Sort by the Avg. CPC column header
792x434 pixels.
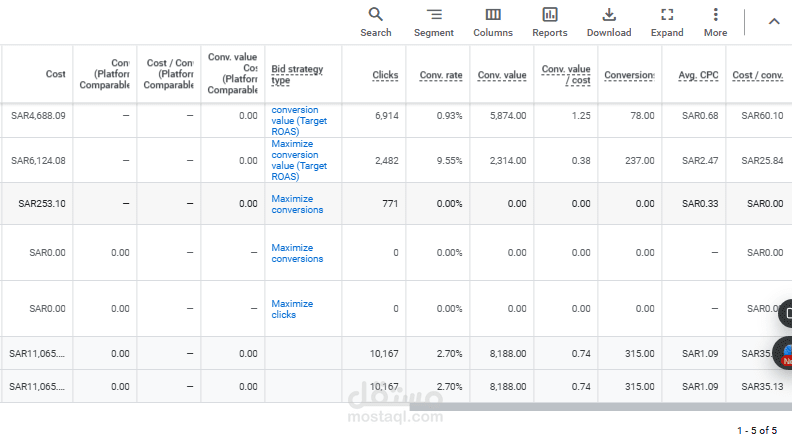click(x=699, y=75)
